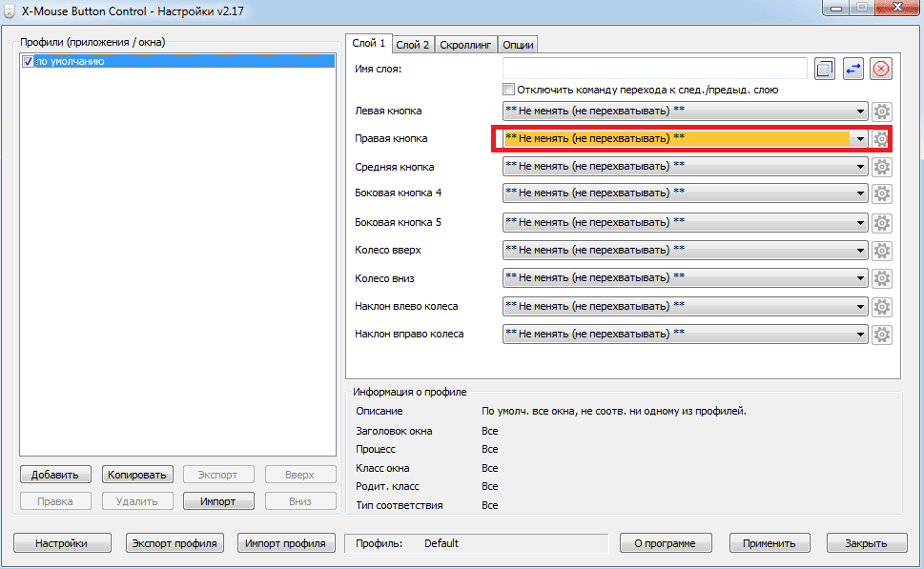Viewport: 924px width, 569px height.
Task: Click the copy layer icon
Action: click(825, 68)
